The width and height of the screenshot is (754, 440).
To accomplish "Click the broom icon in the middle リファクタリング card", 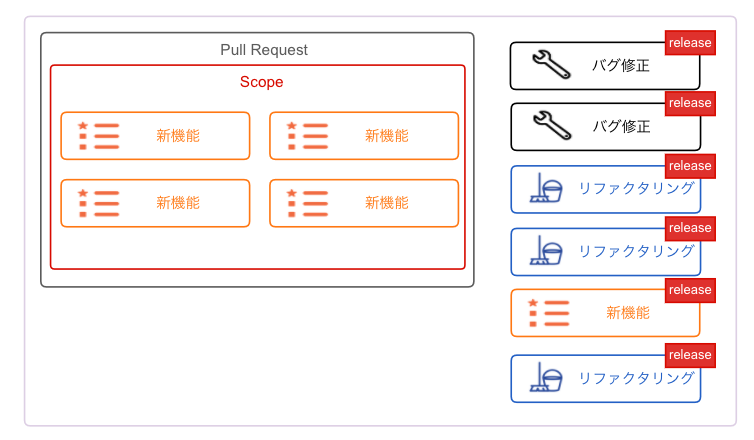I will tap(546, 250).
